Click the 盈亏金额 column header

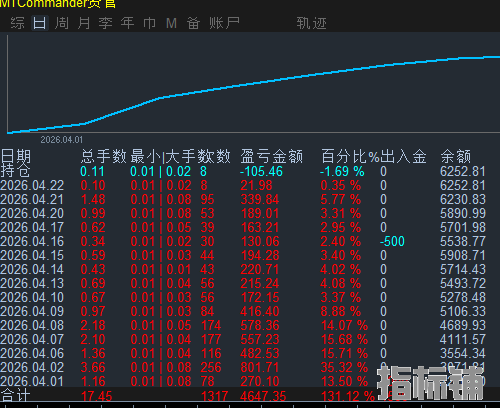click(x=271, y=156)
